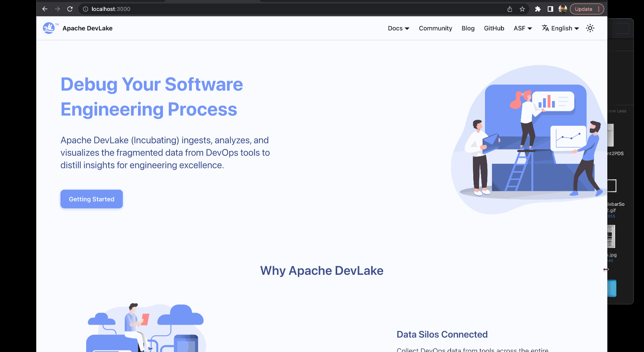Toggle light/dark mode sun icon

590,28
